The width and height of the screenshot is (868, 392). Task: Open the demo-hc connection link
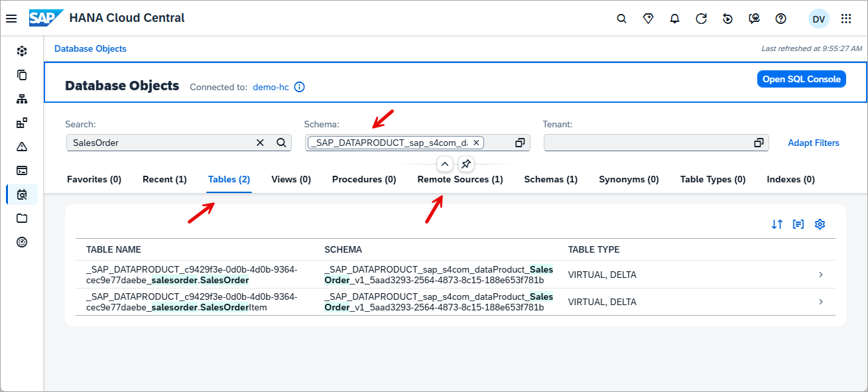point(271,87)
